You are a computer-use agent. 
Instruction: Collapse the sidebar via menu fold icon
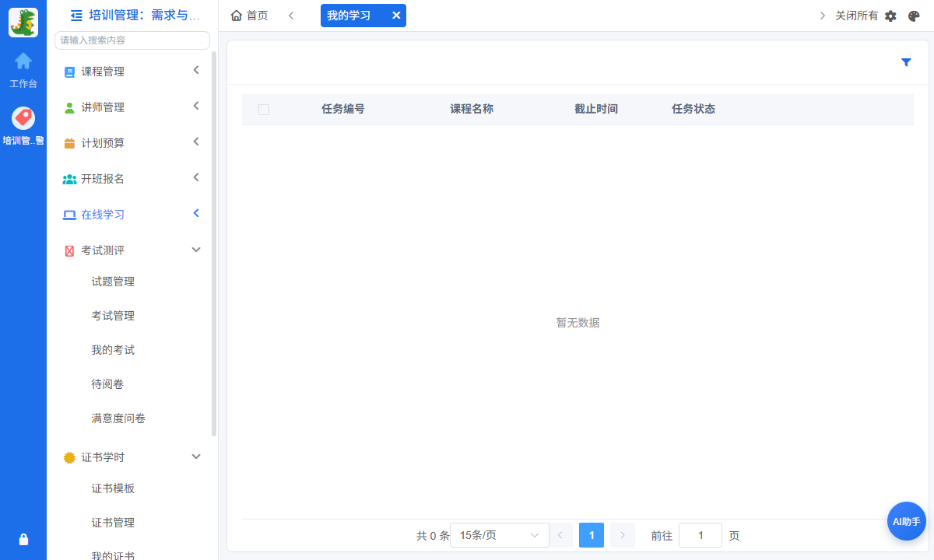pyautogui.click(x=76, y=15)
